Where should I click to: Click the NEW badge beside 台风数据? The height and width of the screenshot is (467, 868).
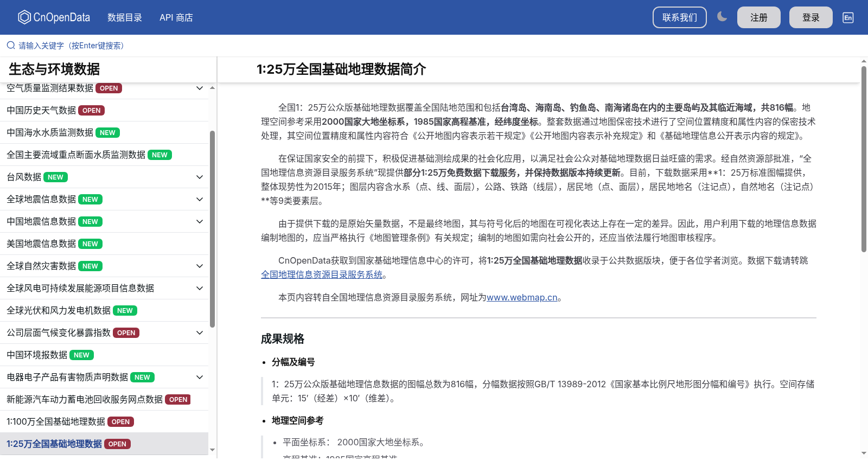55,177
